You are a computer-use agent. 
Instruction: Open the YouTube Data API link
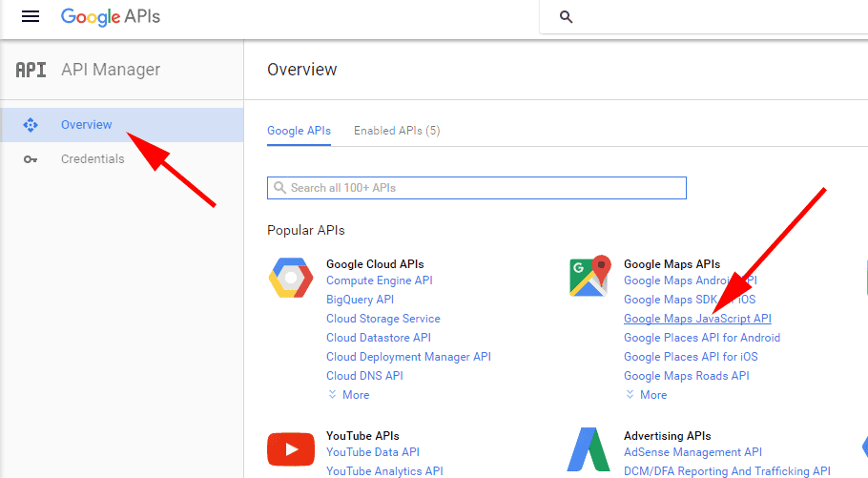(x=372, y=452)
